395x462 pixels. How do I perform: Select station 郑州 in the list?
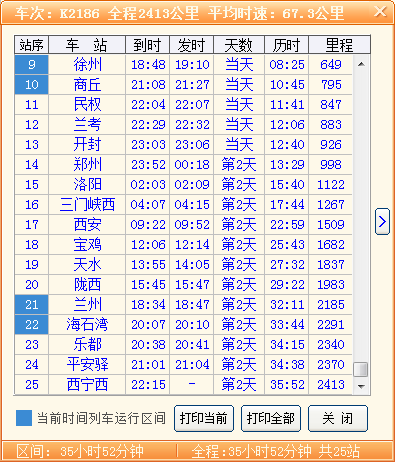87,165
